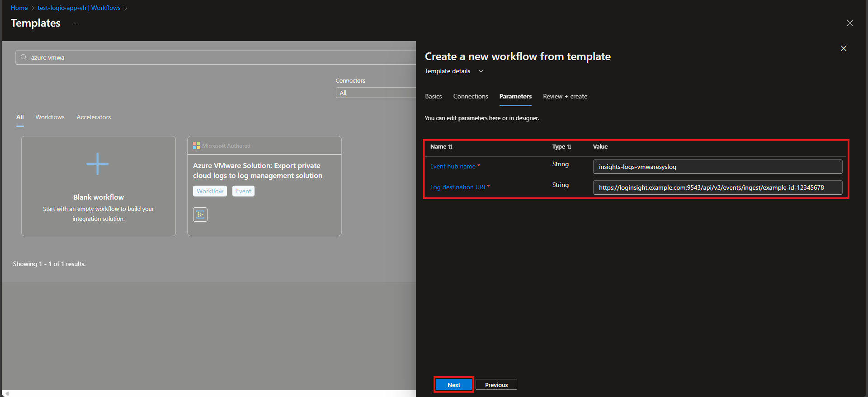Close the Templates page
Viewport: 868px width, 397px height.
coord(849,23)
